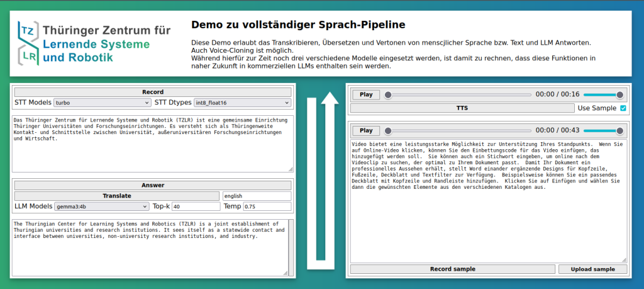
Task: Click the Translate button
Action: (x=116, y=196)
